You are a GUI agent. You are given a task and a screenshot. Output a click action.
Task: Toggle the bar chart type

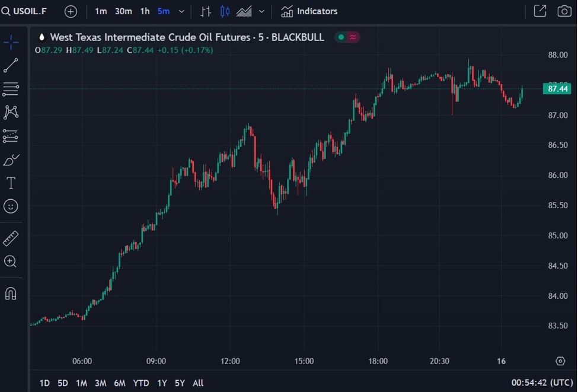click(206, 11)
